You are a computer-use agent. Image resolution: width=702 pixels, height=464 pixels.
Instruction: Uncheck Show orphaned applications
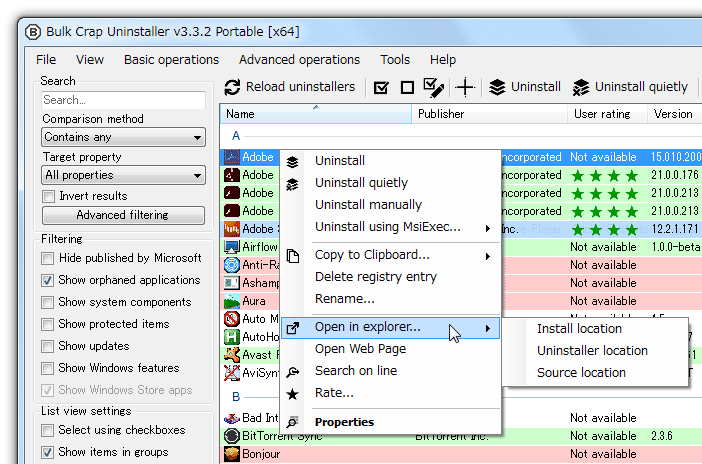pyautogui.click(x=47, y=280)
